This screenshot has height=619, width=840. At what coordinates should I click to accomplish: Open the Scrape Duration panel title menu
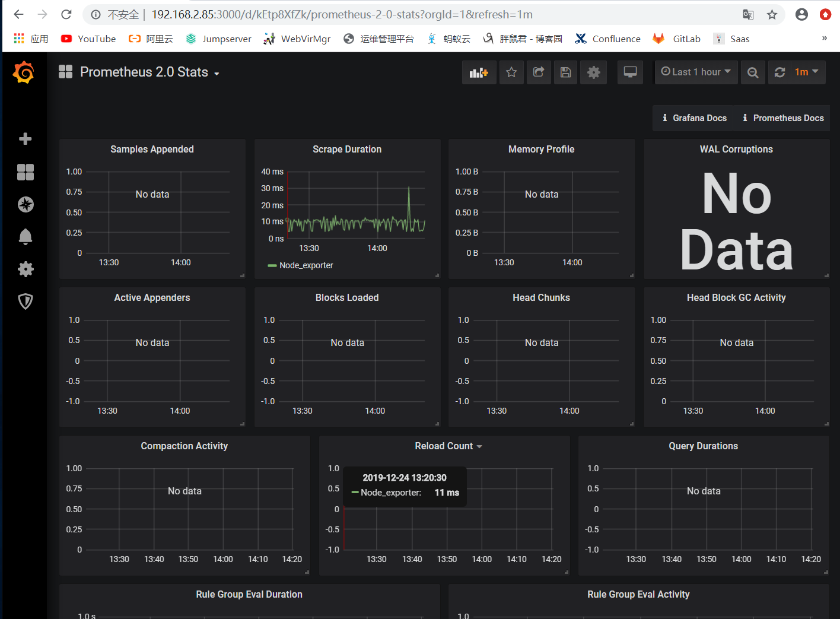pyautogui.click(x=347, y=150)
